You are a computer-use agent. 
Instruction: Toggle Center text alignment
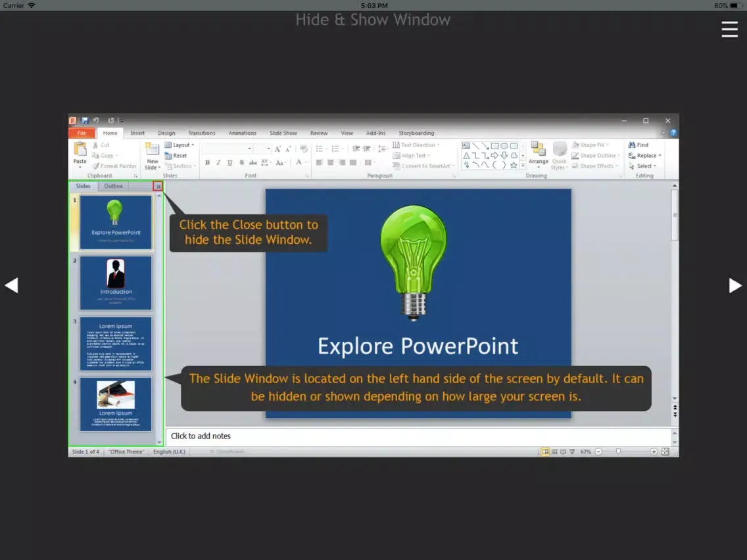pyautogui.click(x=330, y=162)
